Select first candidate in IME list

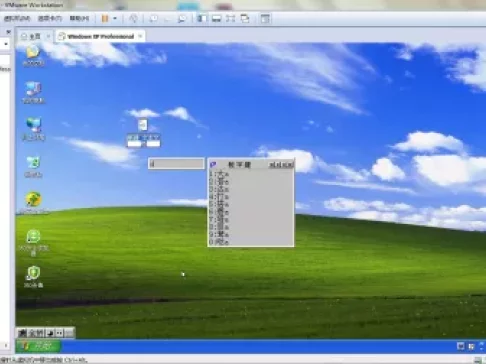(x=219, y=174)
